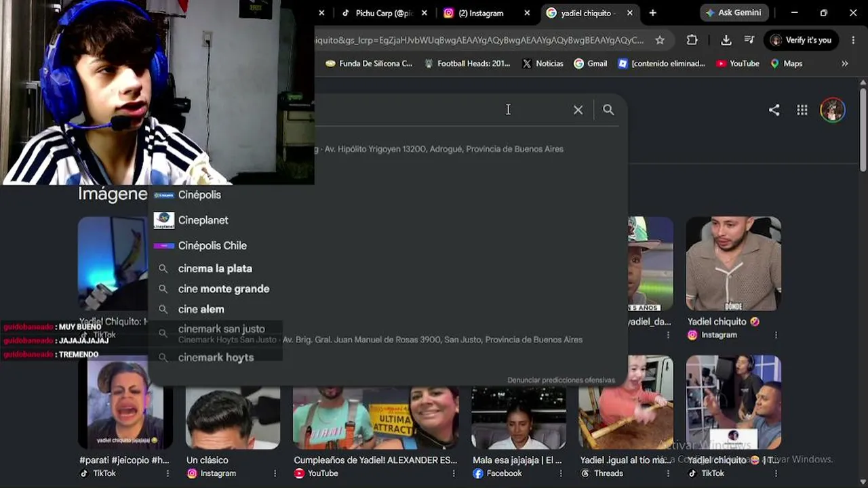Screen dimensions: 868x488
Task: Click the Ask Gemini button
Action: pos(734,13)
